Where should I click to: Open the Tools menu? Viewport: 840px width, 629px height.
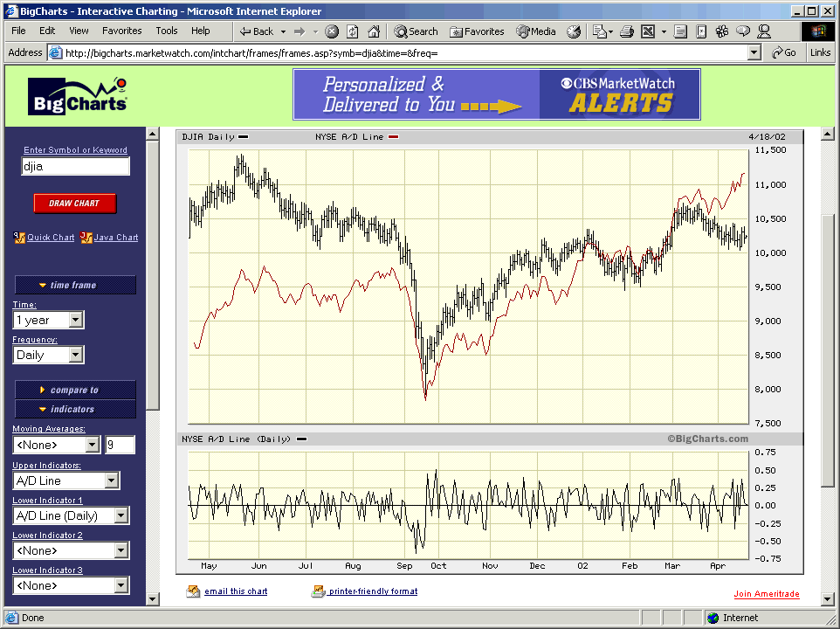click(166, 31)
